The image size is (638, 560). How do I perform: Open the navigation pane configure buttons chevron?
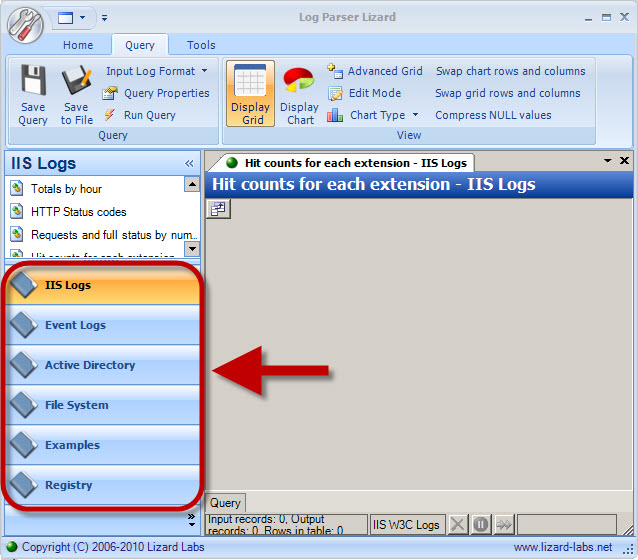[192, 520]
